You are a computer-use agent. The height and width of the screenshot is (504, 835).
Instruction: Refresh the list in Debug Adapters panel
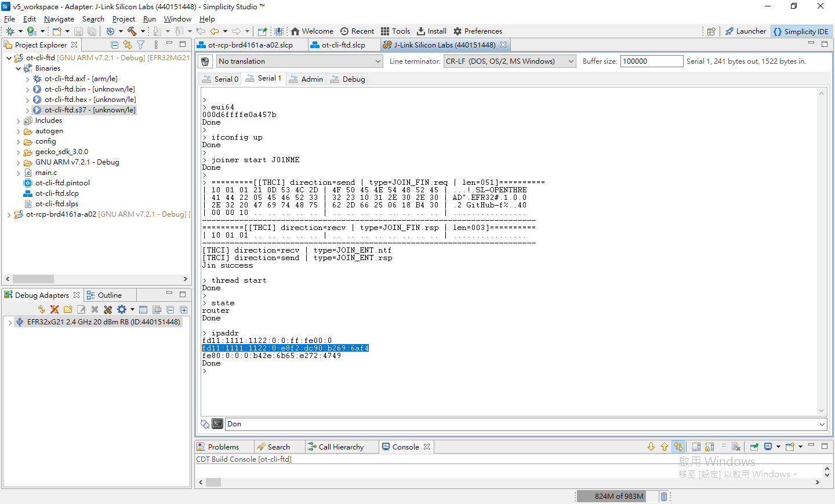(x=42, y=309)
